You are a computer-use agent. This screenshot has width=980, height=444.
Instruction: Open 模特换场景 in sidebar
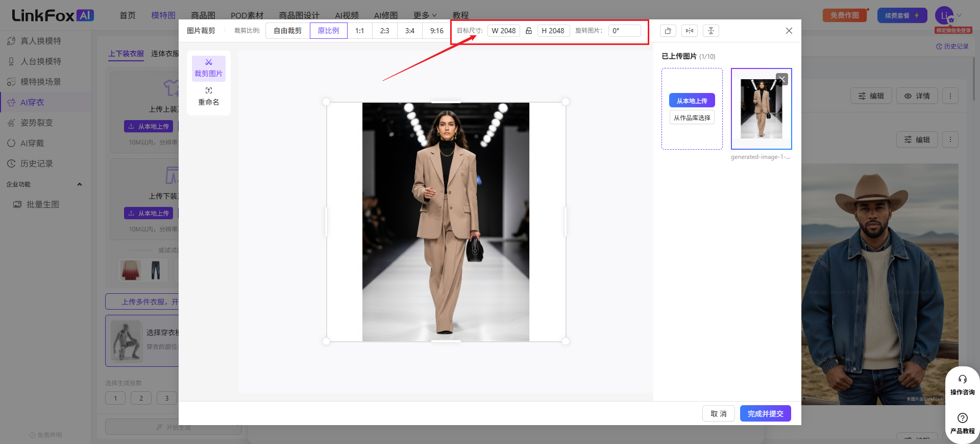point(41,82)
